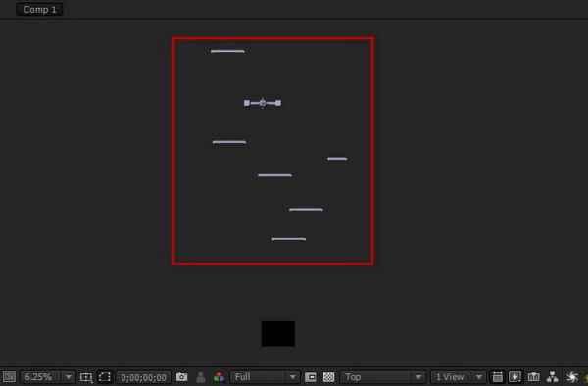Click the Pixel Aspect Ratio Correction icon
The image size is (588, 386).
(497, 376)
